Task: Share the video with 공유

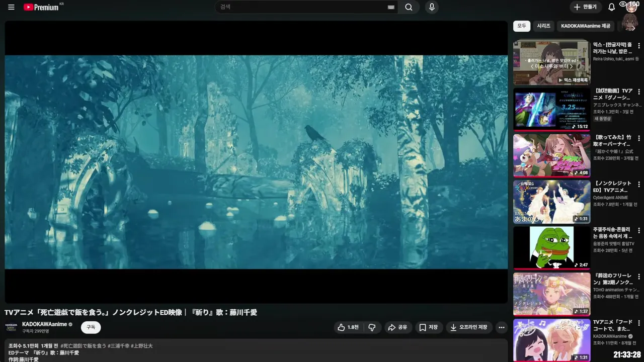Action: point(397,327)
